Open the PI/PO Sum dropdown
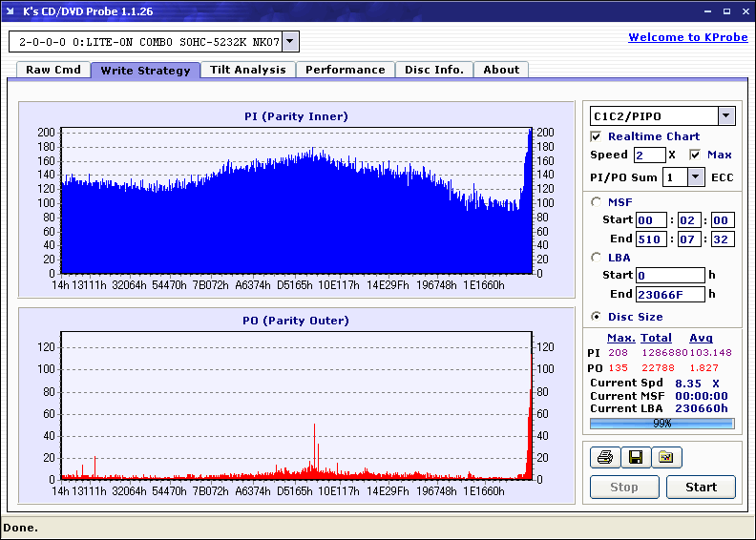Viewport: 756px width, 540px height. [x=696, y=177]
